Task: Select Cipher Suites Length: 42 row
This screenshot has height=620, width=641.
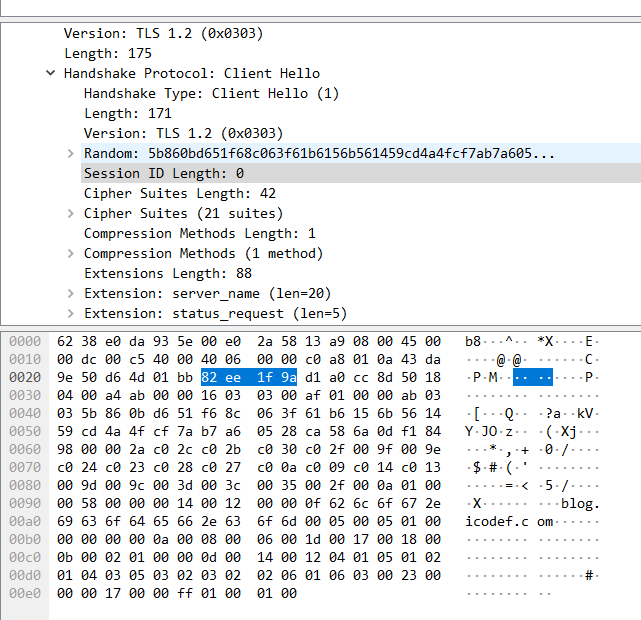Action: click(180, 193)
